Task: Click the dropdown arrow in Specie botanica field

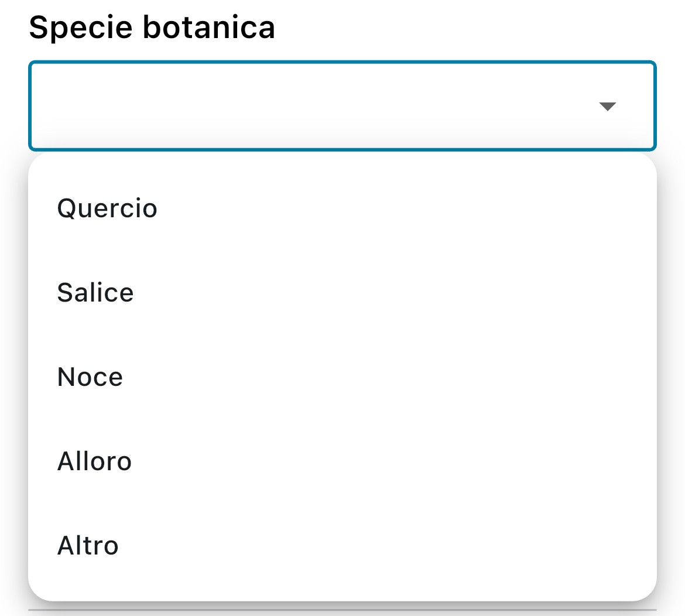Action: tap(607, 107)
